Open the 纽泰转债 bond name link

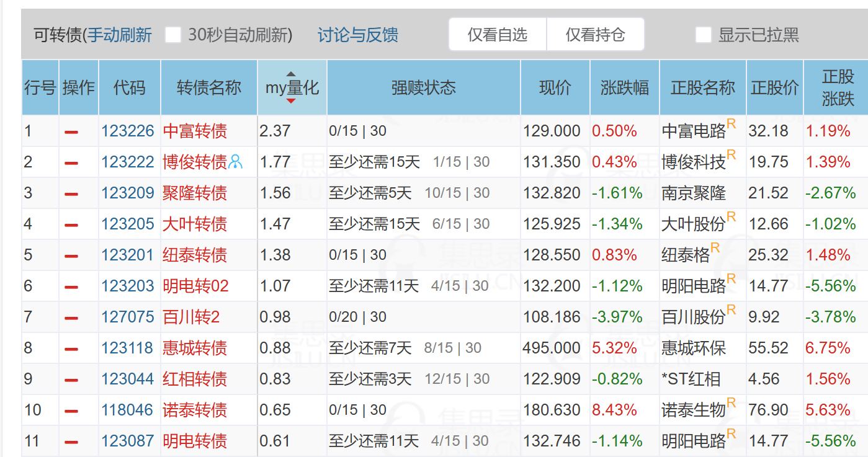tap(195, 255)
